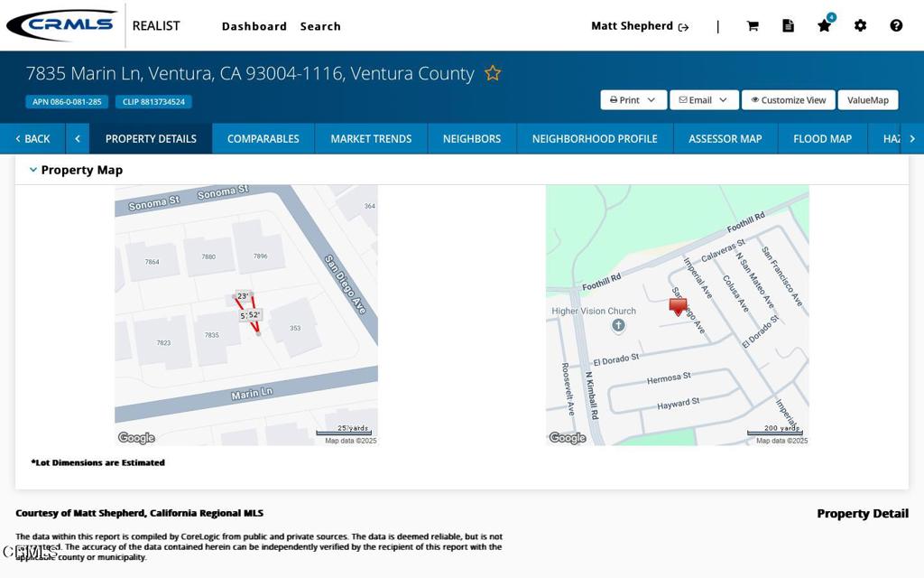Switch to the Flood Map tab

pos(822,138)
